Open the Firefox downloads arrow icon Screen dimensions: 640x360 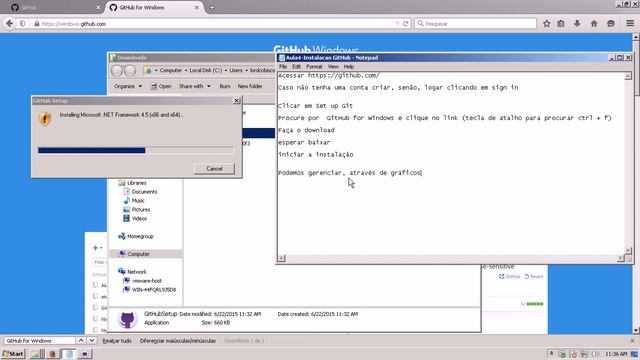(577, 24)
